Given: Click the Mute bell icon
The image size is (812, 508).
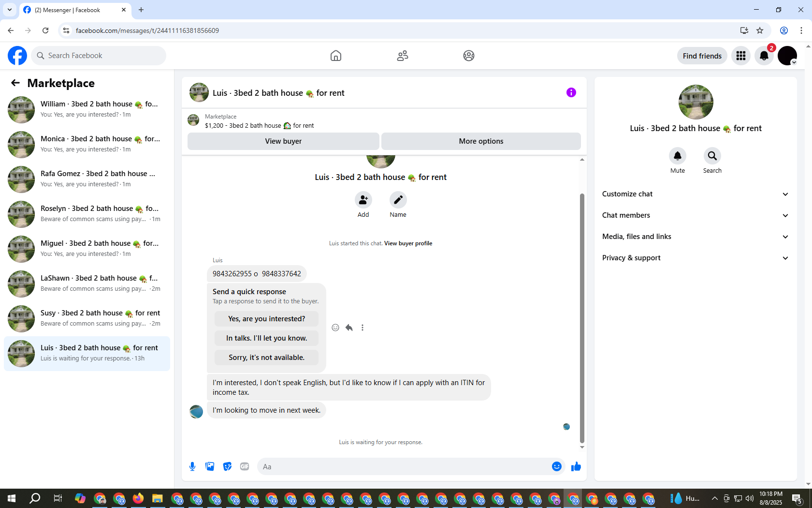Looking at the screenshot, I should coord(678,156).
